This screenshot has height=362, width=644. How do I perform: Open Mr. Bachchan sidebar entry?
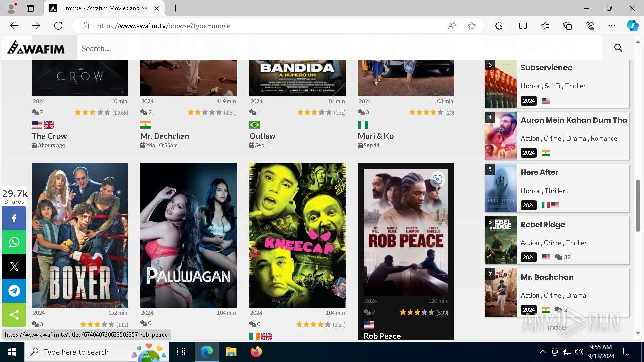click(x=547, y=277)
